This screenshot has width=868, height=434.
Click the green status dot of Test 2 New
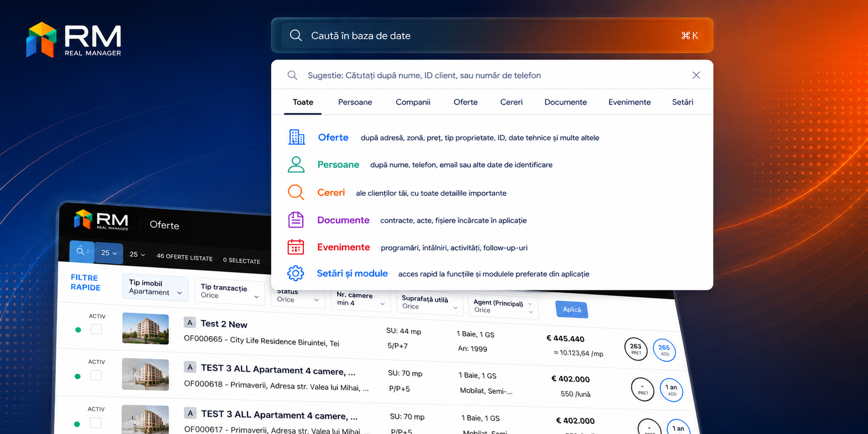78,330
